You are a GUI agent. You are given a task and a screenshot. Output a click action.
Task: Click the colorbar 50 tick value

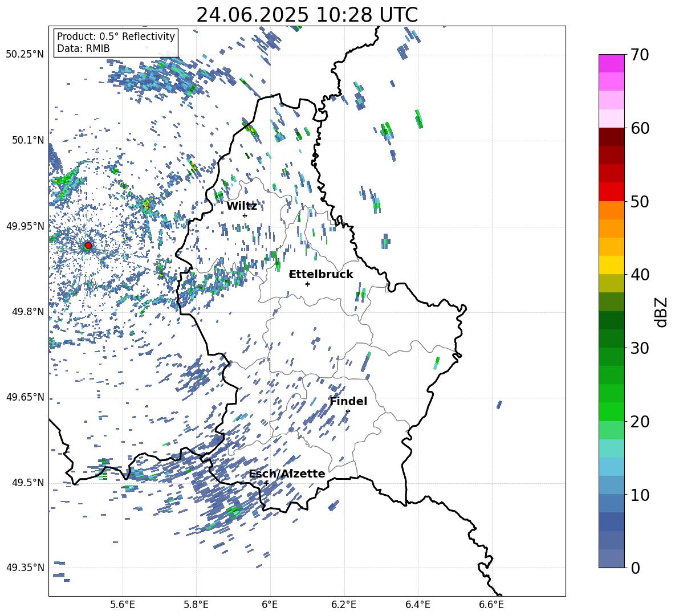[x=640, y=201]
